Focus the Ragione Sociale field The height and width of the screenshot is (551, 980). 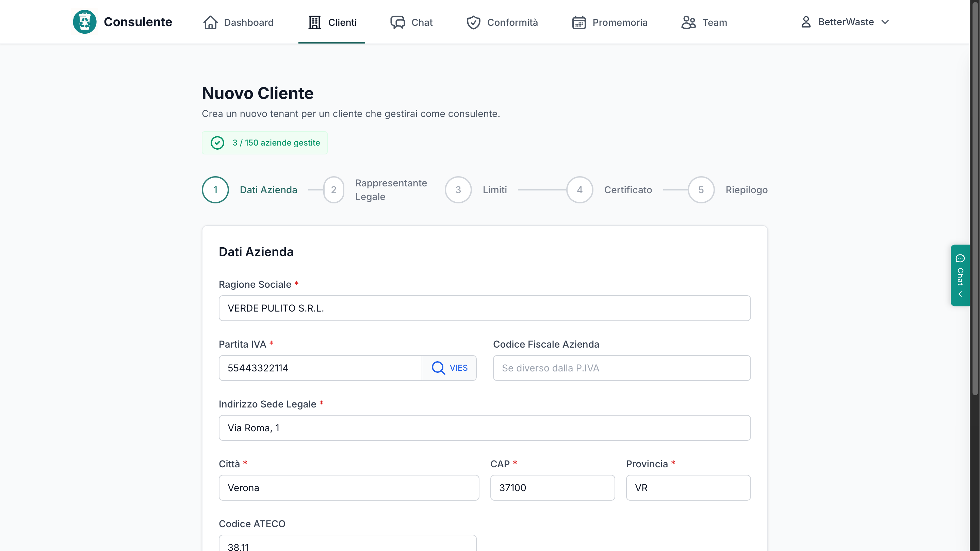[485, 308]
